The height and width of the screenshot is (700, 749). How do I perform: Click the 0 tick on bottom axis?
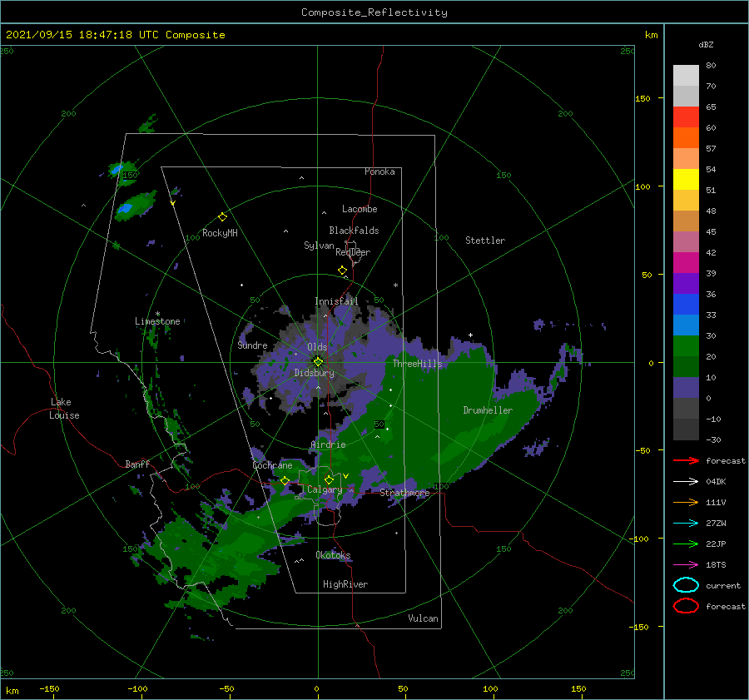point(316,688)
